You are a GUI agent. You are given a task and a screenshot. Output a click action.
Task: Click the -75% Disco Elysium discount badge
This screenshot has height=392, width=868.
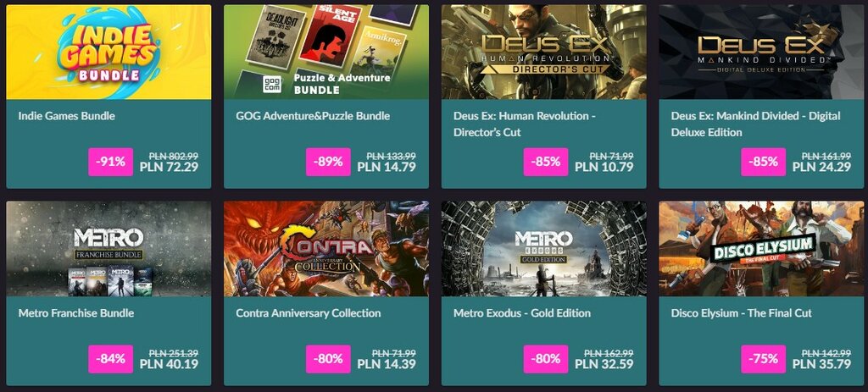click(764, 359)
